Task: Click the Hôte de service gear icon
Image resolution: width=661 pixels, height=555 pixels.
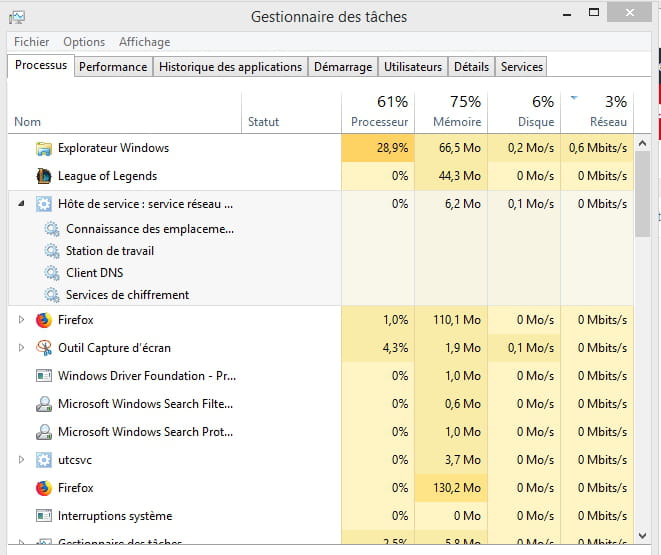Action: (44, 204)
